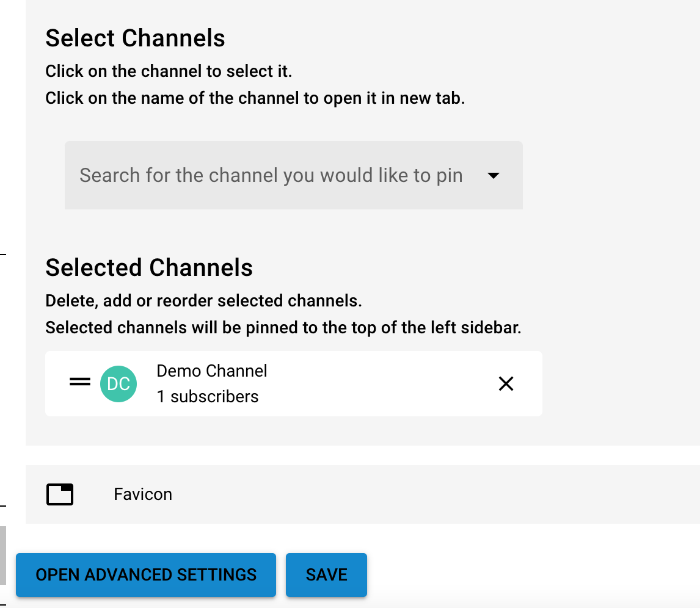Click the "Select Channels" heading

pyautogui.click(x=136, y=38)
